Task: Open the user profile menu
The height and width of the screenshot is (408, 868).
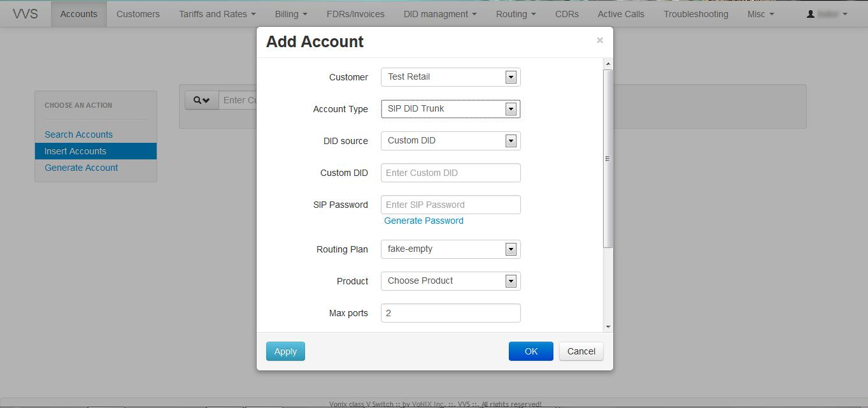Action: point(827,14)
